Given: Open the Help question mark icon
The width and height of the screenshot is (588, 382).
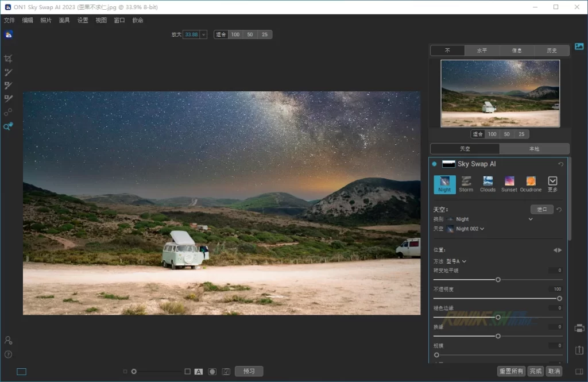Looking at the screenshot, I should pos(8,354).
